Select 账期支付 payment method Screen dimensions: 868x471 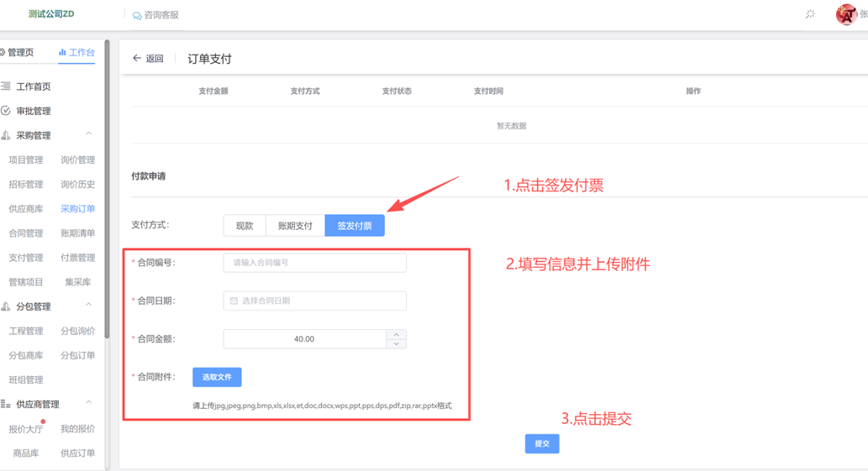[295, 226]
